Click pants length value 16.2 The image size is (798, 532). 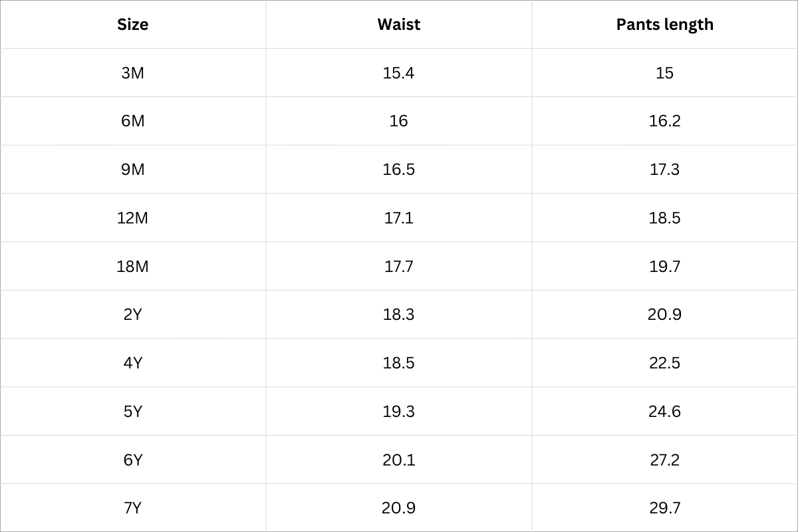pyautogui.click(x=664, y=121)
